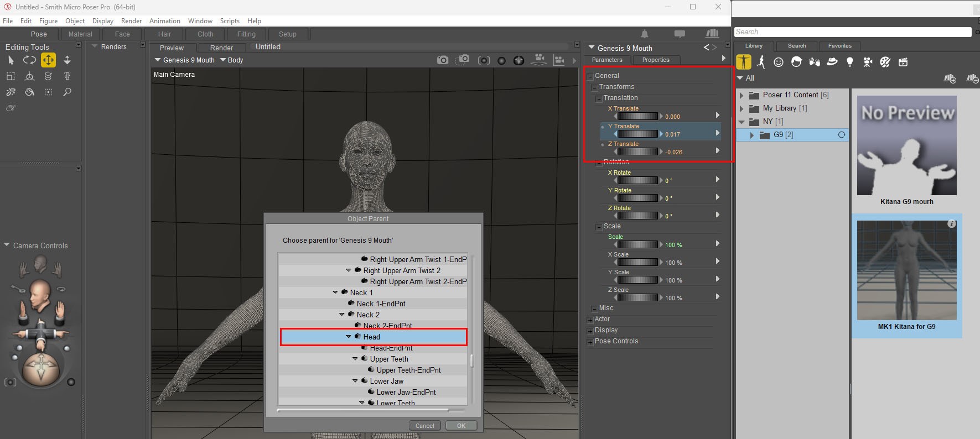Collapse the Scale parameter group
This screenshot has height=439, width=980.
pyautogui.click(x=599, y=227)
